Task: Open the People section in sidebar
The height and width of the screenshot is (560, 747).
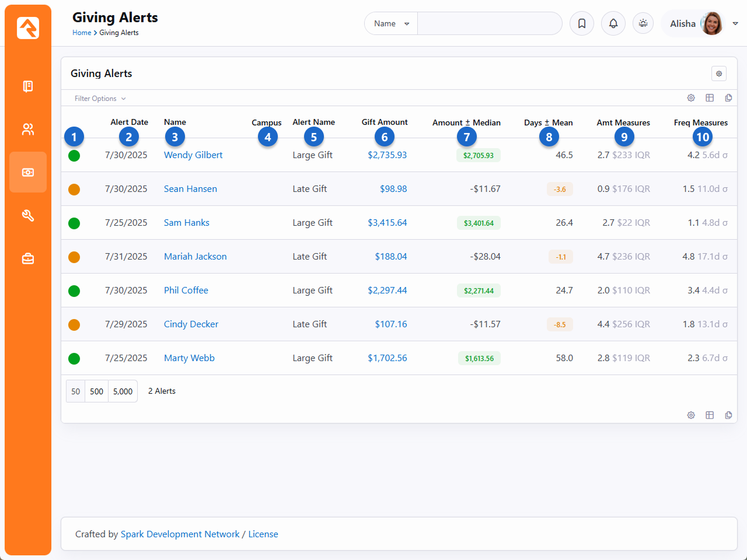Action: [28, 129]
